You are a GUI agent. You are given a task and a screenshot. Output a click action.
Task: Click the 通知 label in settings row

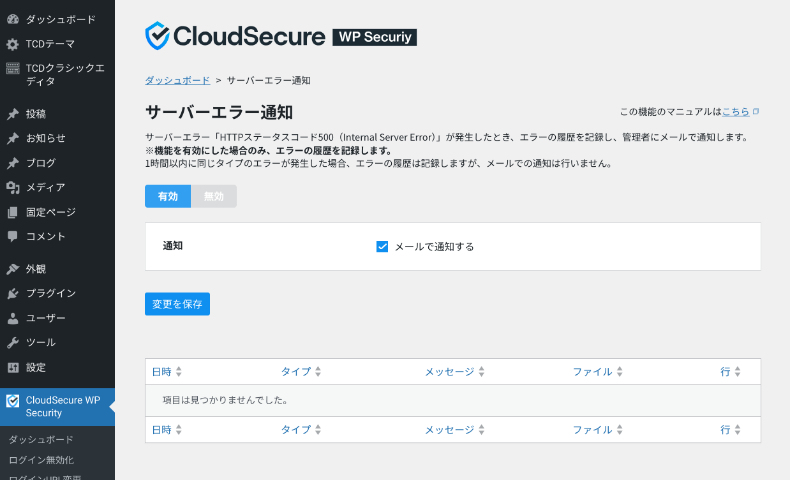[173, 246]
